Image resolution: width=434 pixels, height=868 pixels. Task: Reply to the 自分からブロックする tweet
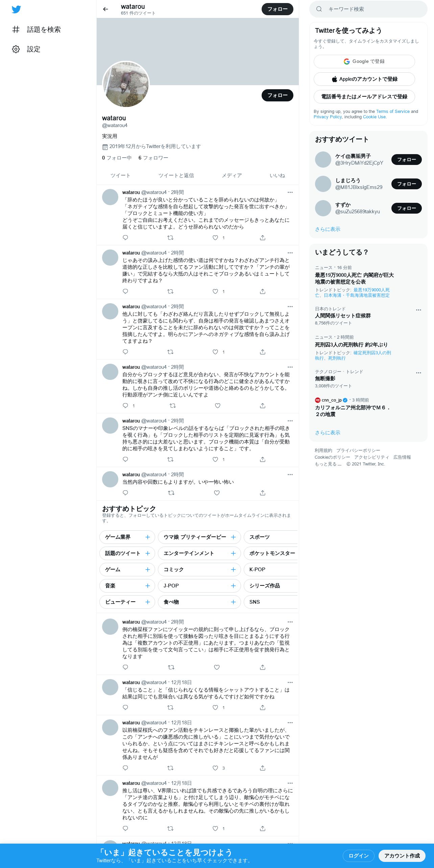(x=125, y=406)
